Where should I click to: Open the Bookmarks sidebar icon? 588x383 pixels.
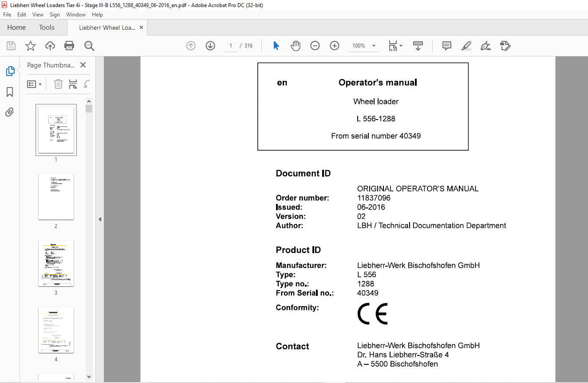pos(10,92)
